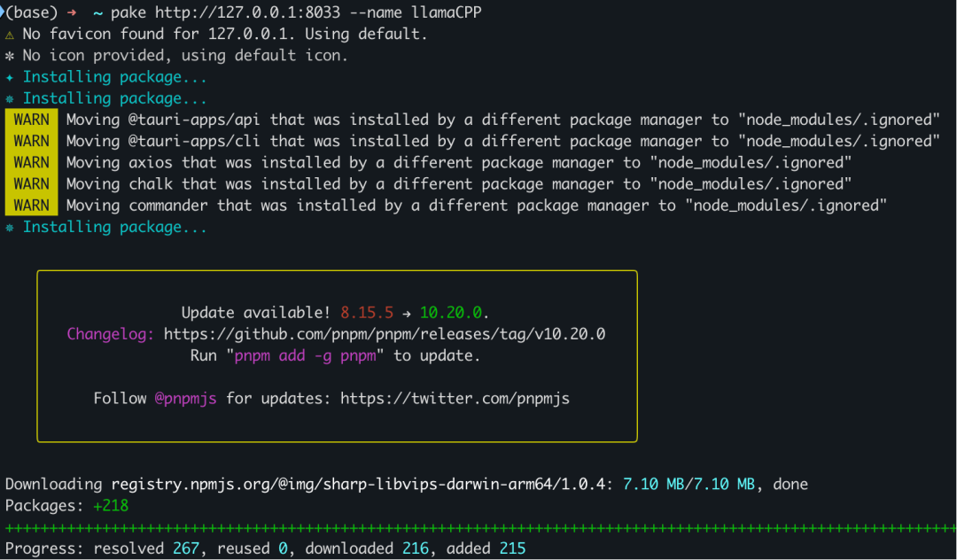Open the pnpm changelog GitHub URL

pyautogui.click(x=385, y=334)
